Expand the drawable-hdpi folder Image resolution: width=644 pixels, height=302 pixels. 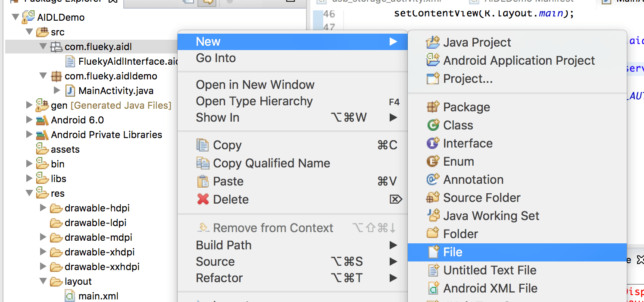click(x=43, y=208)
